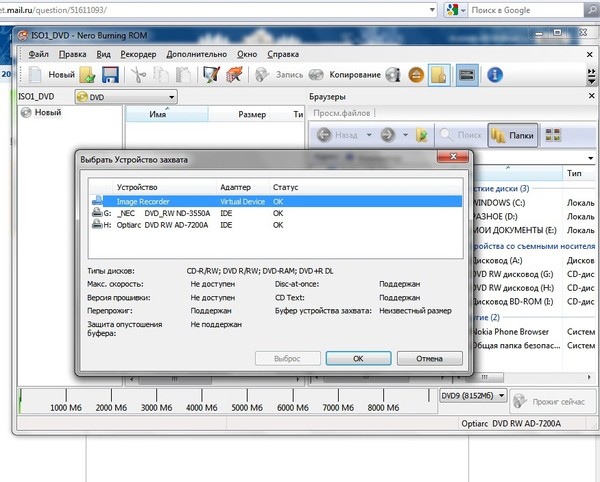The image size is (600, 482).
Task: Open the blue information icon
Action: (x=495, y=75)
